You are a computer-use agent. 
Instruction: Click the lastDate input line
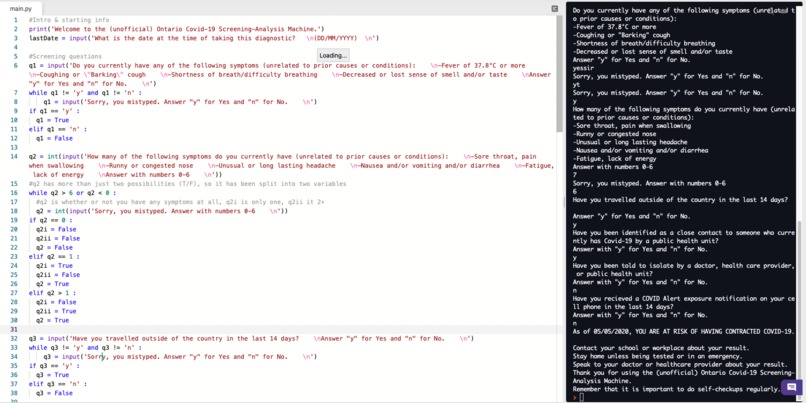point(204,38)
